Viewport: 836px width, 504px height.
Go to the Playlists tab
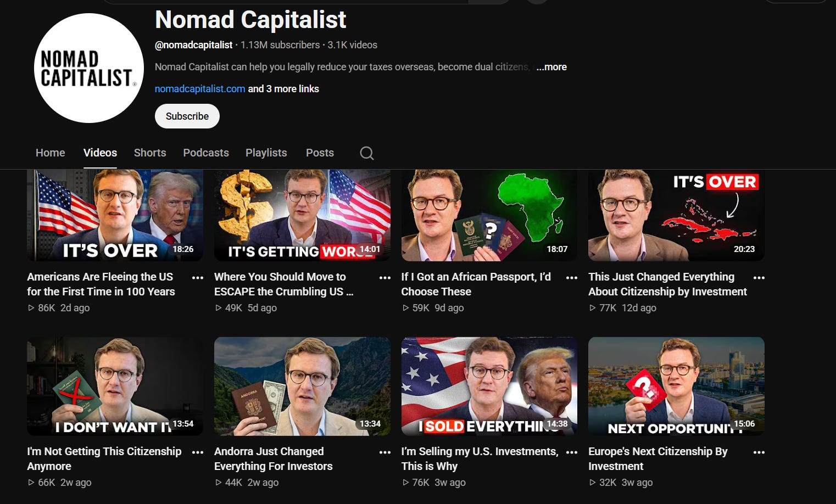pyautogui.click(x=266, y=153)
